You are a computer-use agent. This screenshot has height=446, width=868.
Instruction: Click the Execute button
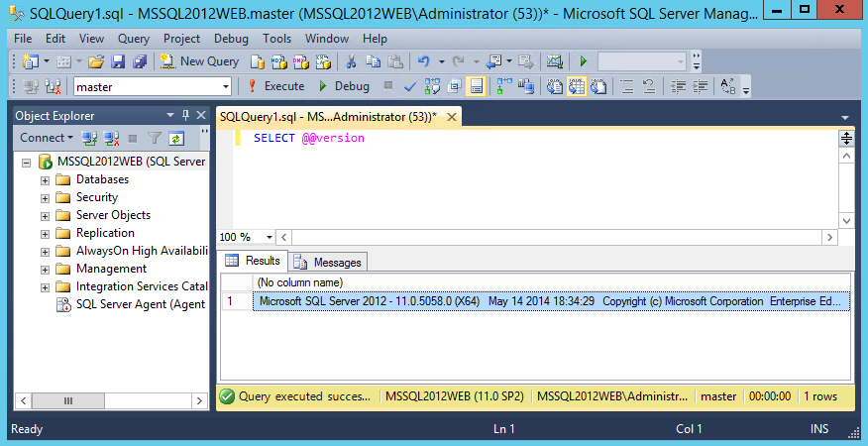tap(276, 86)
